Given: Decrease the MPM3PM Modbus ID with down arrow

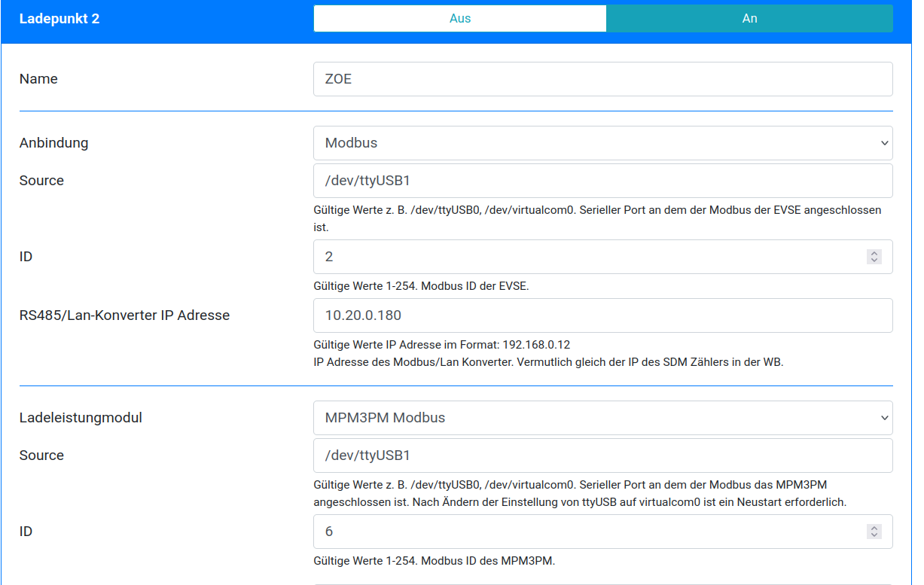Looking at the screenshot, I should coord(874,535).
